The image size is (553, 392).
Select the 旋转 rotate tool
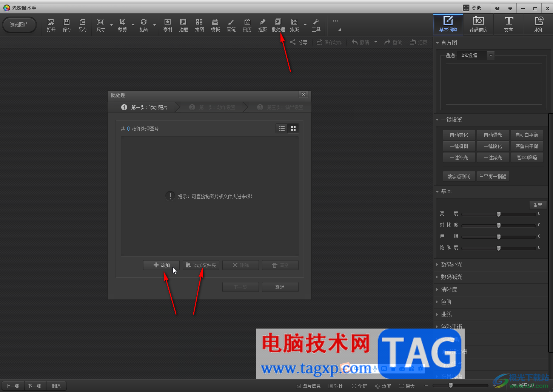tap(144, 25)
